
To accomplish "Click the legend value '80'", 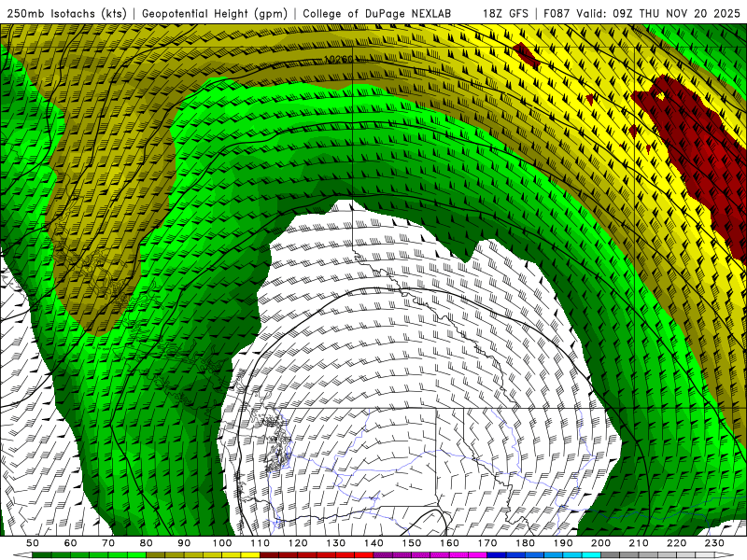I will pyautogui.click(x=146, y=543).
